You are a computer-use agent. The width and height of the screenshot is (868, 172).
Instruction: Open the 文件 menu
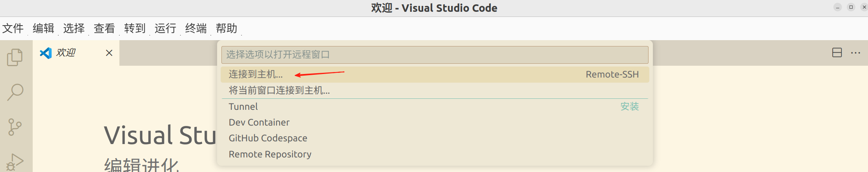[13, 28]
